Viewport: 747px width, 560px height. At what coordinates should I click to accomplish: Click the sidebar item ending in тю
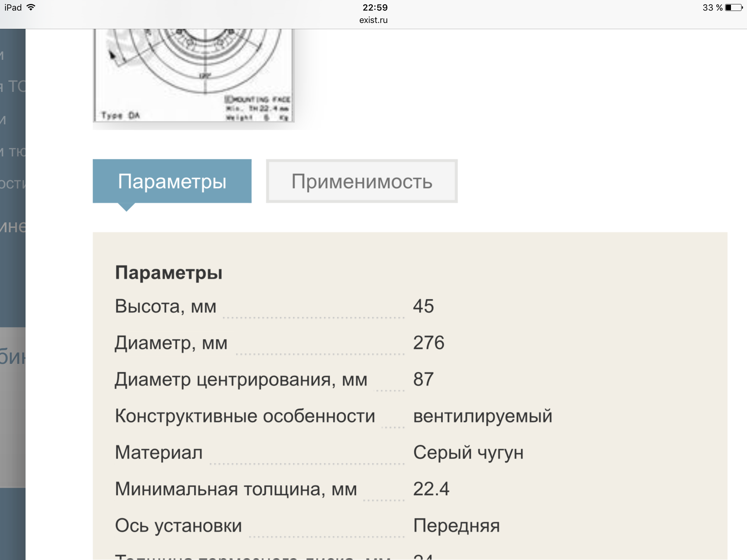tap(13, 151)
